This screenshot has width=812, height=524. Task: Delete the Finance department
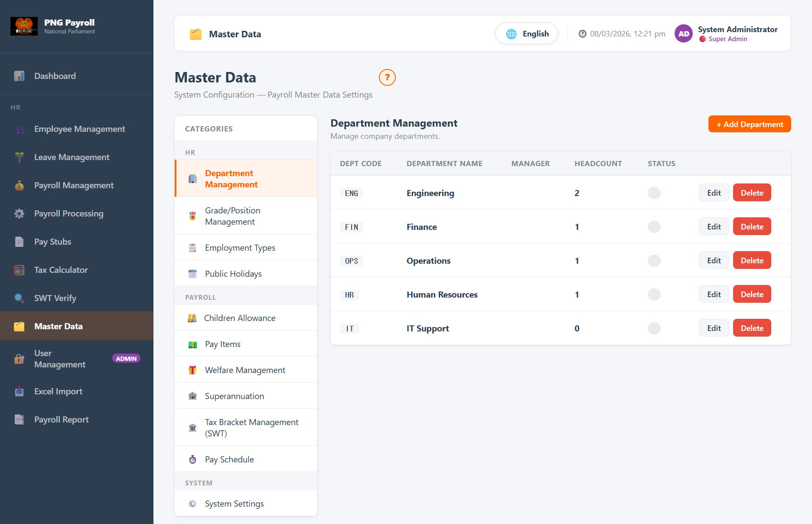[x=752, y=226]
